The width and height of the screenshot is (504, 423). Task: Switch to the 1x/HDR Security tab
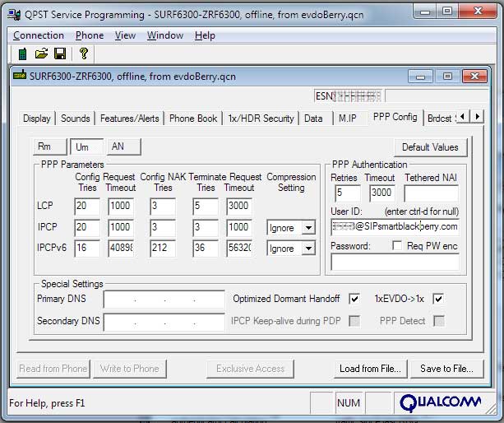pos(261,119)
